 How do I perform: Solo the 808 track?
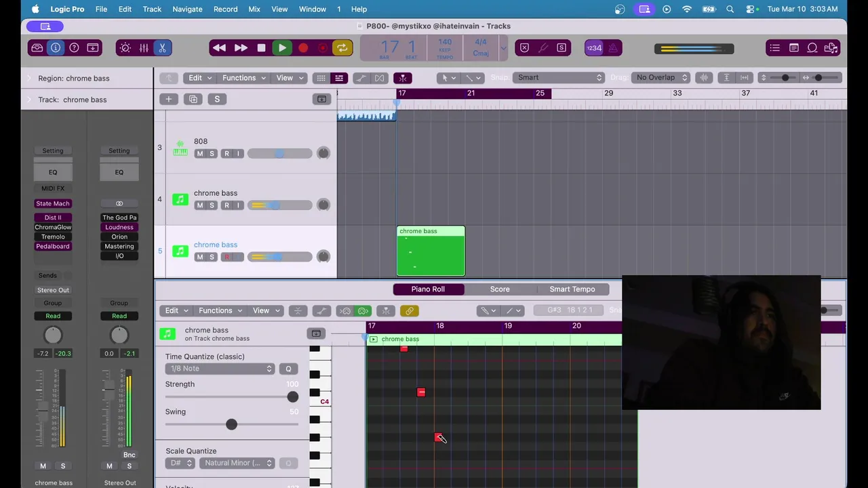[x=212, y=154]
